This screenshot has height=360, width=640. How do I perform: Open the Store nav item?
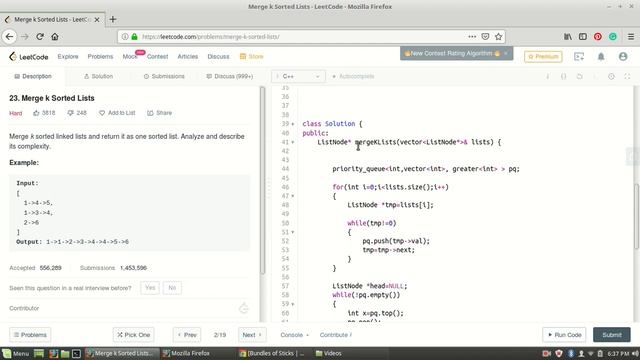coord(251,56)
